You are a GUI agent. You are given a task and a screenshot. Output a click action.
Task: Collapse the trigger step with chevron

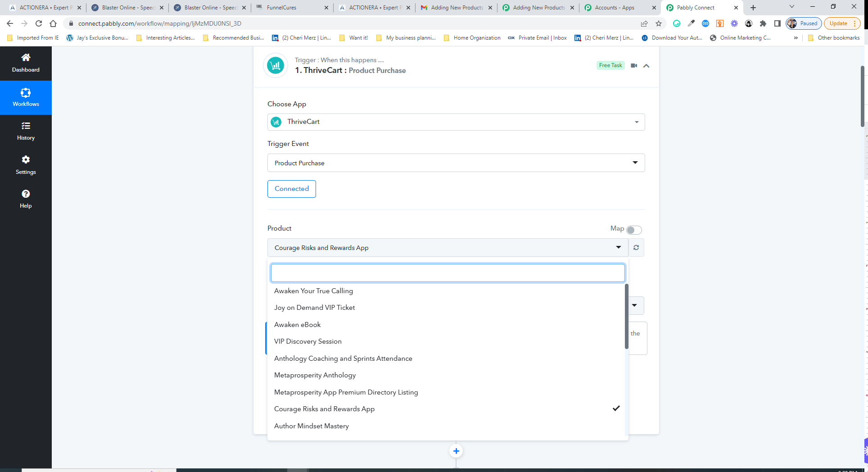pos(646,66)
